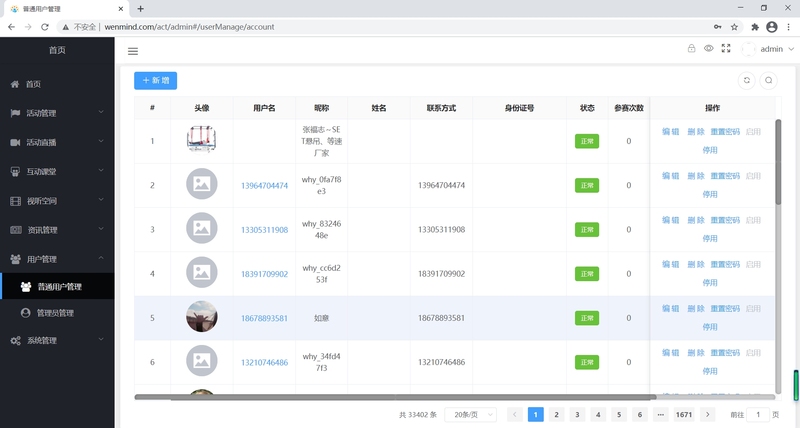This screenshot has width=800, height=428.
Task: Click the 互动课堂 sidebar icon
Action: coord(15,171)
